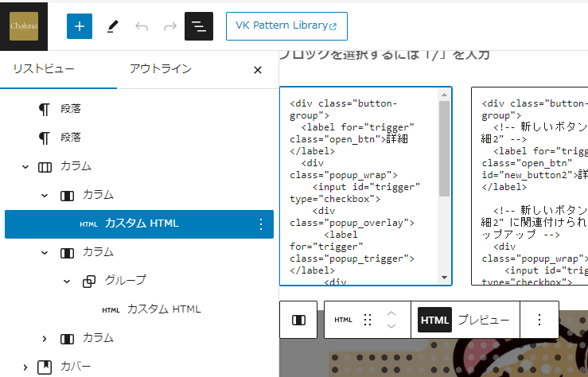The height and width of the screenshot is (377, 588).
Task: Collapse the グループ block
Action: [x=67, y=281]
